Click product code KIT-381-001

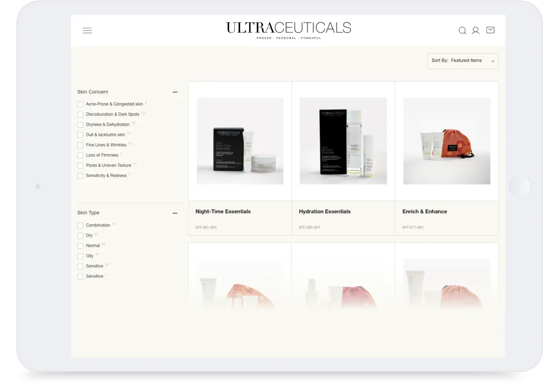point(206,227)
